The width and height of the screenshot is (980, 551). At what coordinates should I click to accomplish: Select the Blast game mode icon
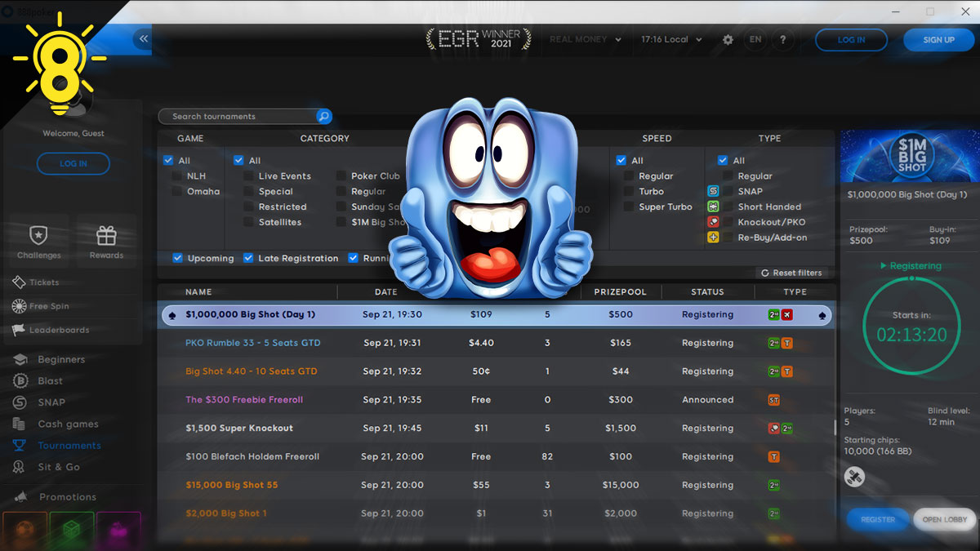click(39, 380)
